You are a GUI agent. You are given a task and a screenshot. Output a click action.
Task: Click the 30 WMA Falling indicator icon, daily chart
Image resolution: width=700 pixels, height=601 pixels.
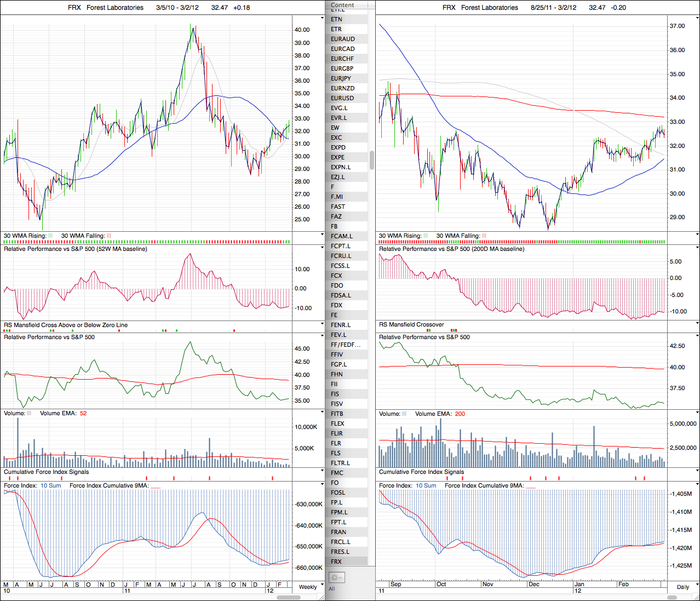tap(484, 236)
